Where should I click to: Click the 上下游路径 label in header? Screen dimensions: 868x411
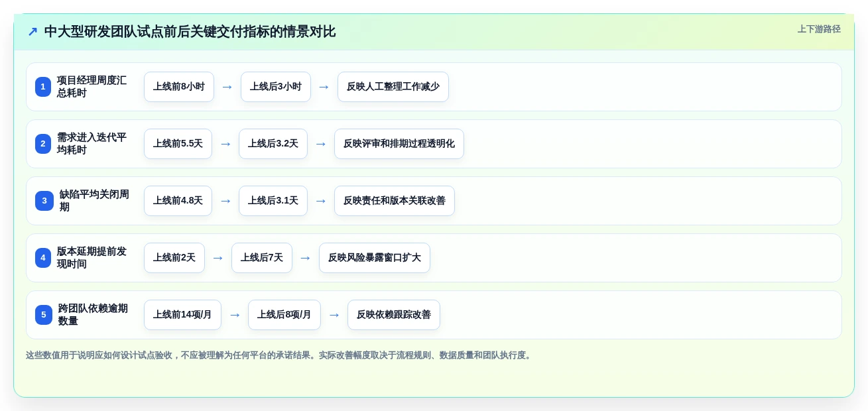point(819,29)
